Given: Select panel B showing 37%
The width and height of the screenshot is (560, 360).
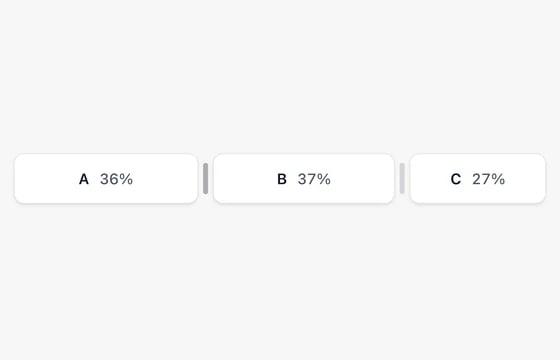Looking at the screenshot, I should pyautogui.click(x=304, y=179).
